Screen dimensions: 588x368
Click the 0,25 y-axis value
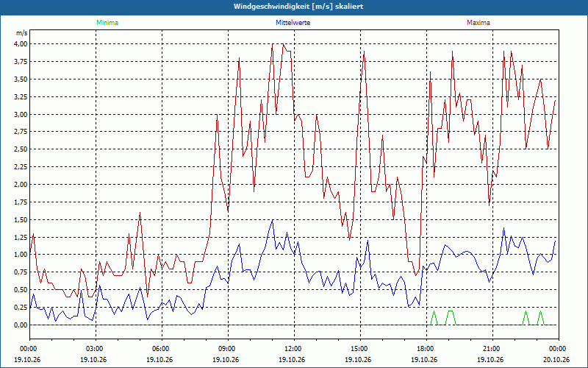tap(21, 308)
